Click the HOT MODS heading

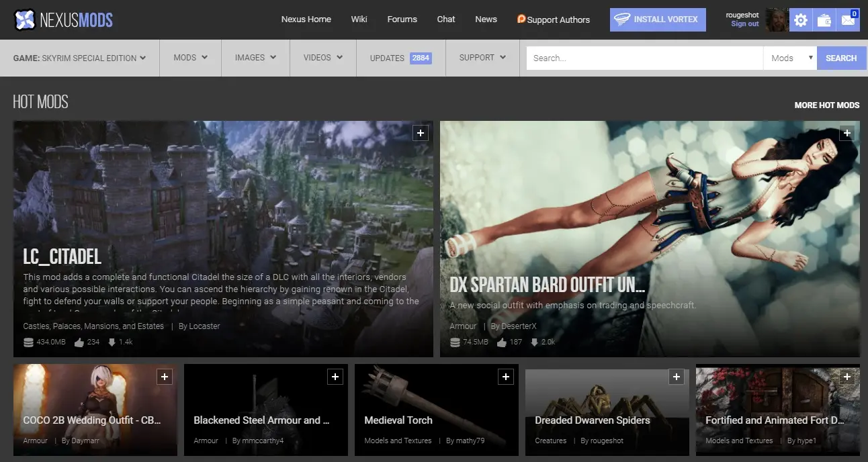[x=40, y=102]
